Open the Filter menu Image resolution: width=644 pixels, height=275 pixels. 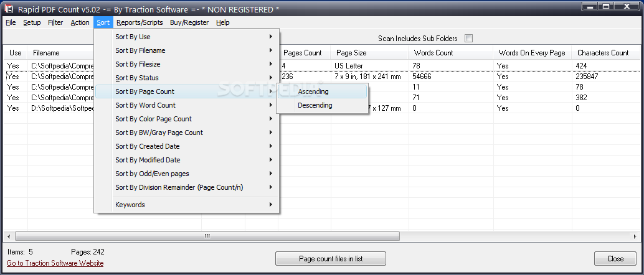click(55, 22)
